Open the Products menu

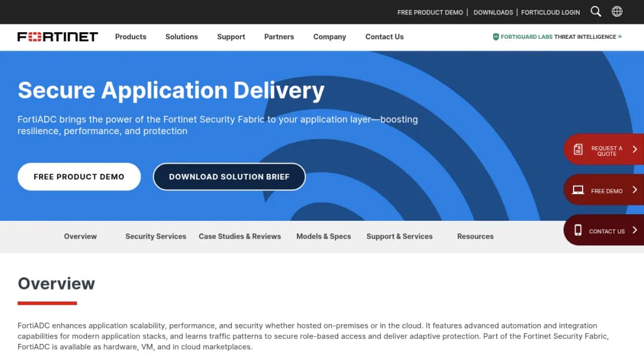(x=131, y=36)
